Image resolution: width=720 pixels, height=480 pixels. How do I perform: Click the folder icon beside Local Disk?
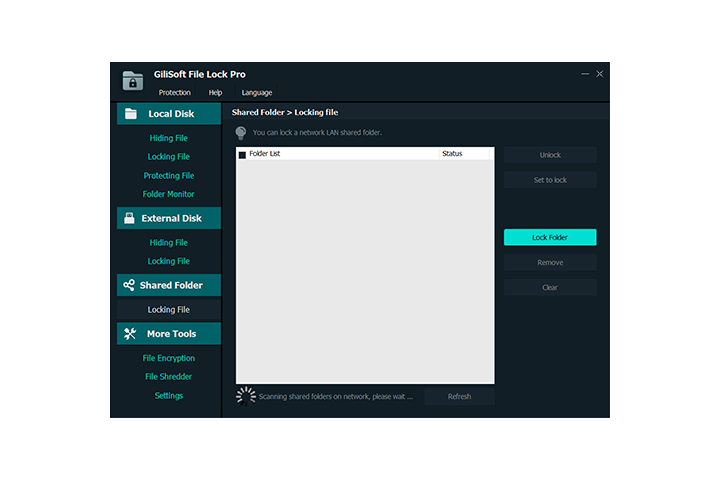[131, 113]
